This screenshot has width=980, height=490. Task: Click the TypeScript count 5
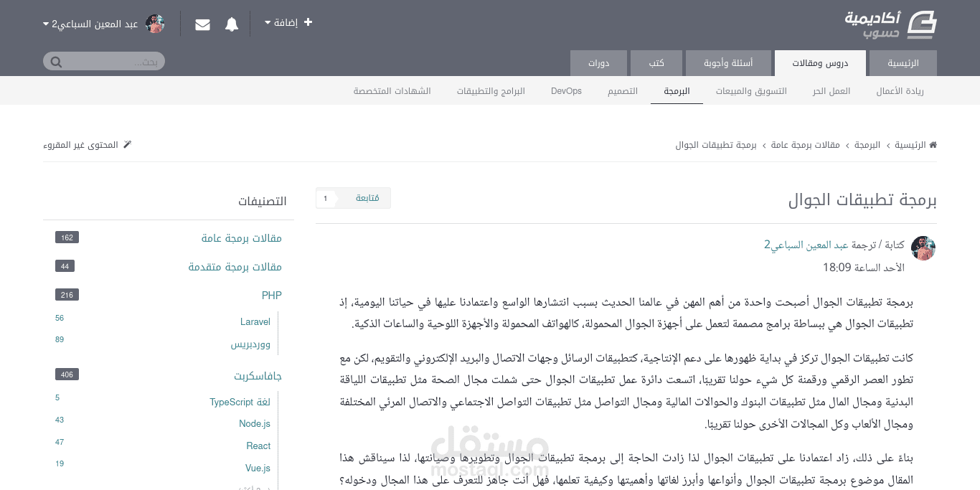click(x=57, y=397)
